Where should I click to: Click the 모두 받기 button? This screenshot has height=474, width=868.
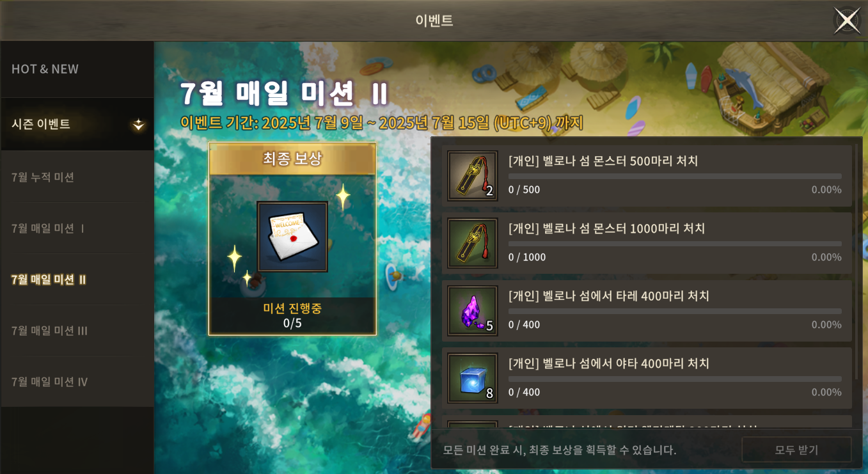pyautogui.click(x=796, y=450)
